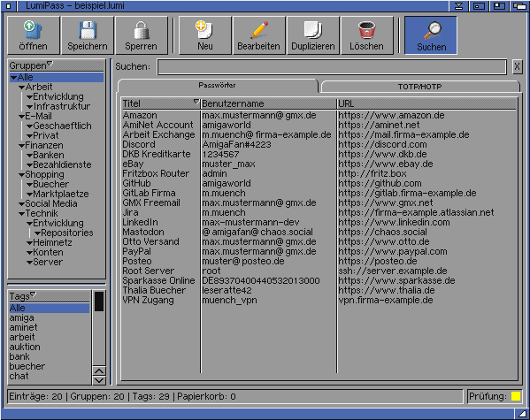Collapse the Shopping group arrow

[22, 175]
